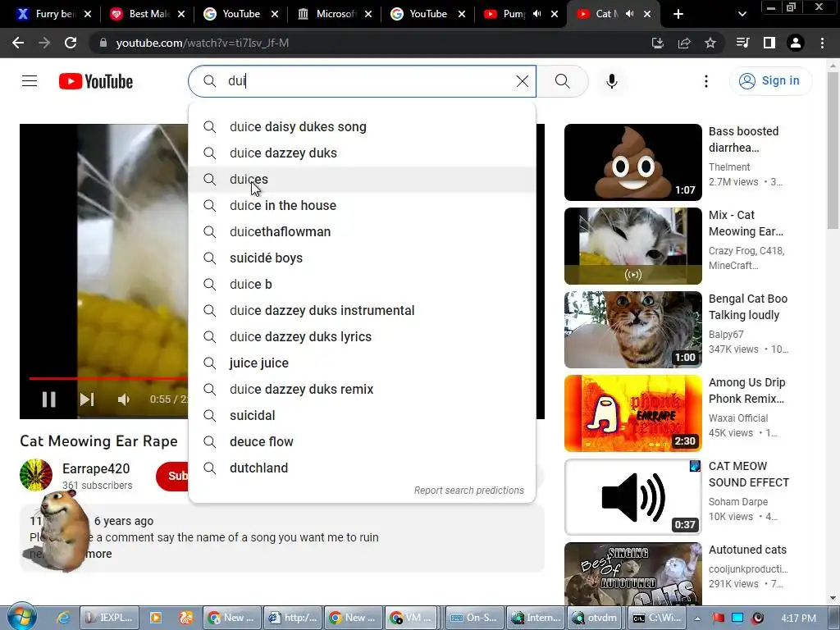Close the Best Male tab
The image size is (840, 630).
coord(181,15)
